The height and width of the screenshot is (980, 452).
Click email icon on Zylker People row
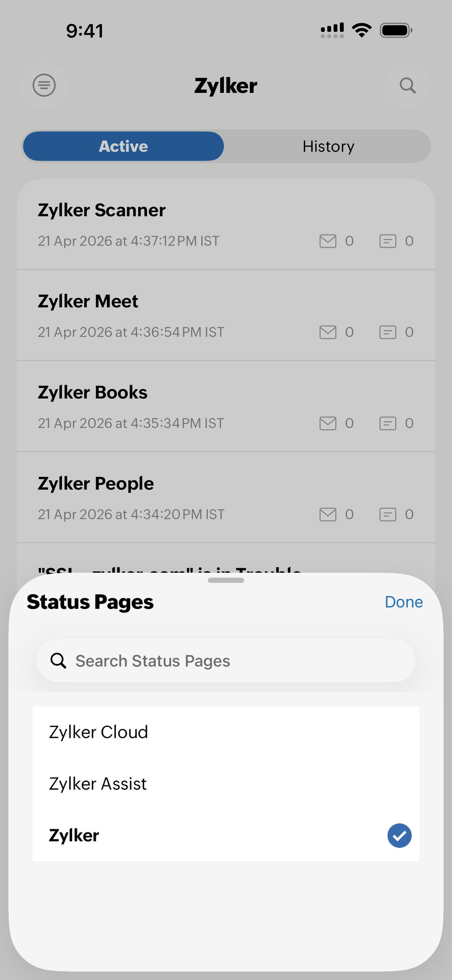[x=328, y=514]
